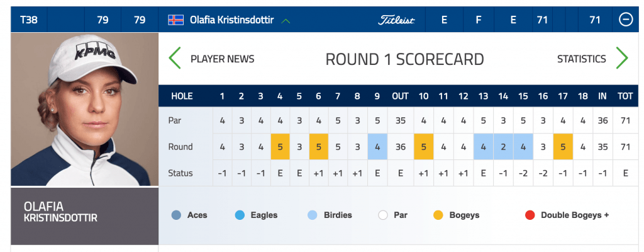Click the Titleist sponsor logo
This screenshot has width=644, height=252.
pyautogui.click(x=396, y=20)
